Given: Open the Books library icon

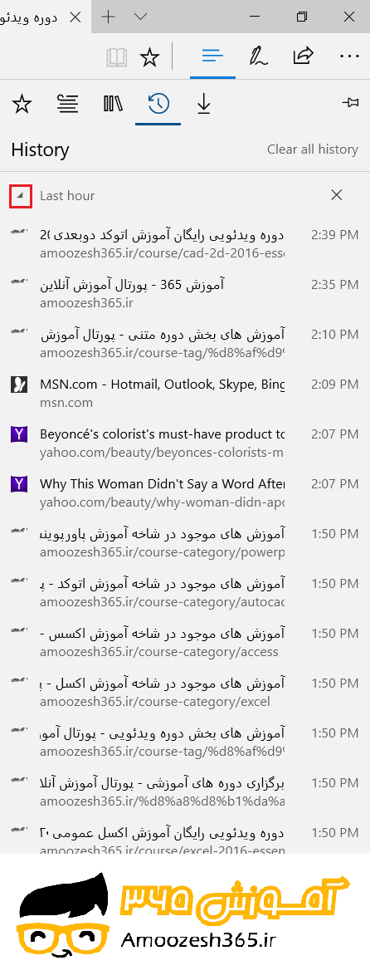Looking at the screenshot, I should pos(113,104).
